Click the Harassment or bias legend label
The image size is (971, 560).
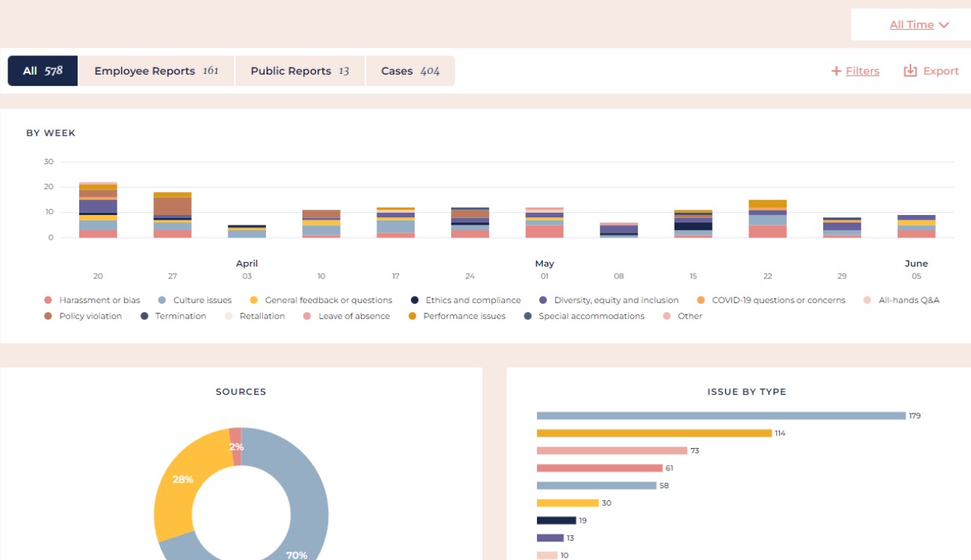pos(100,300)
